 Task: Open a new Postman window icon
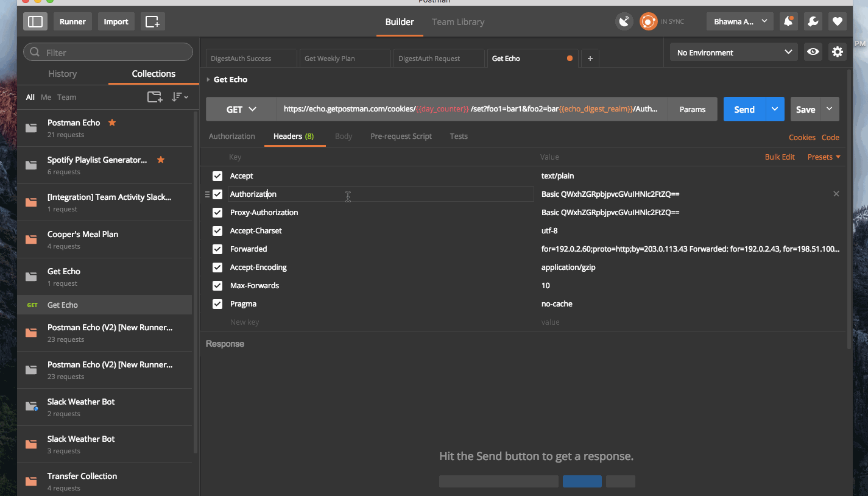pos(152,22)
